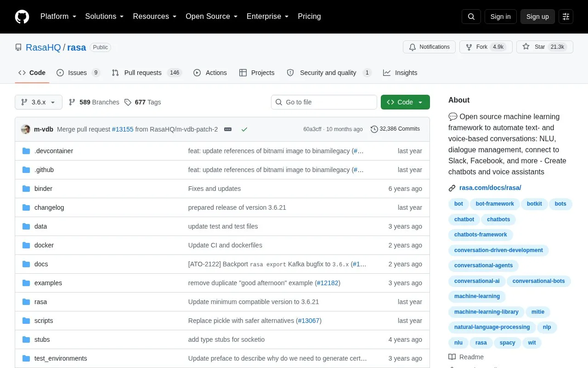Click the branches icon beside 589 Branches
Viewport: 588px width, 368px height.
tap(72, 102)
